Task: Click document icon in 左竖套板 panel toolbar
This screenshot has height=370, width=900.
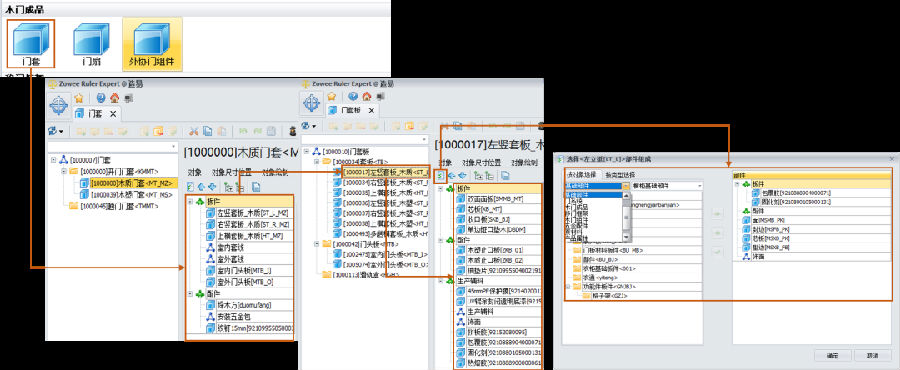Action: click(506, 176)
